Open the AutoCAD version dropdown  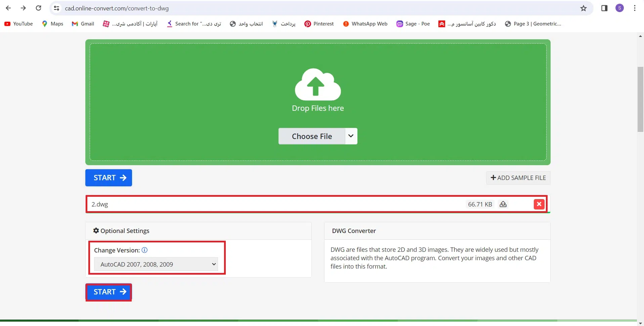156,264
